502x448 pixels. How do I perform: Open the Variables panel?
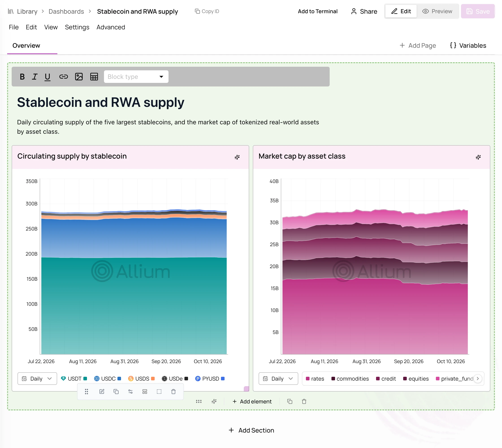pyautogui.click(x=468, y=45)
